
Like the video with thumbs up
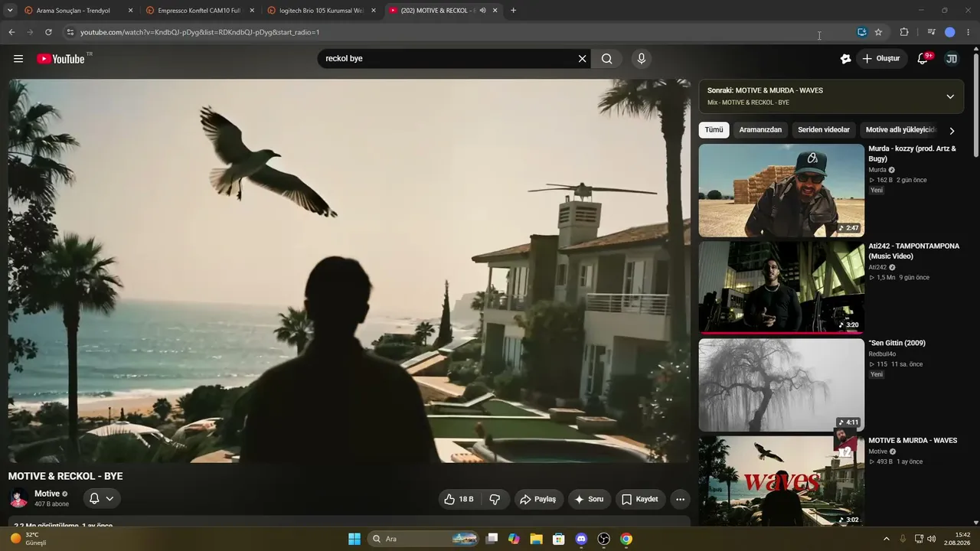coord(459,499)
